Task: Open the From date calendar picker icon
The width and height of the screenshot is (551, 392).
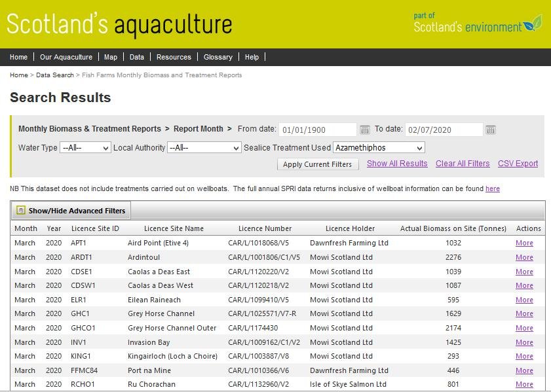Action: point(365,130)
